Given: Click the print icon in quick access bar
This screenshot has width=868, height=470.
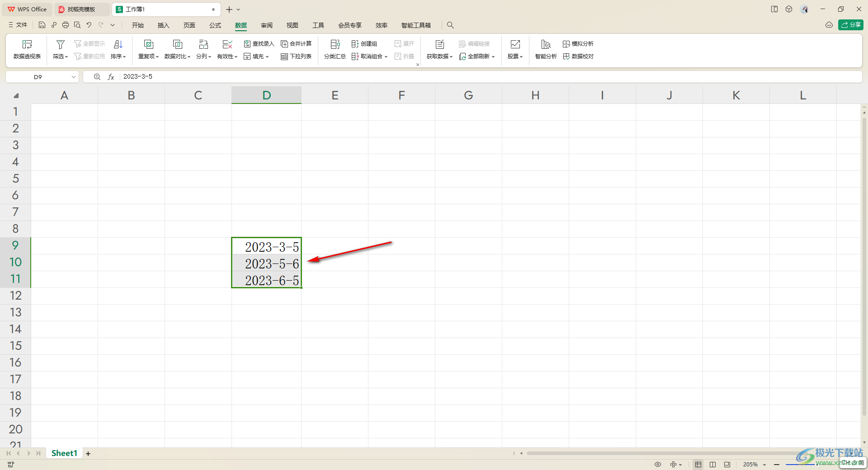Looking at the screenshot, I should click(66, 25).
